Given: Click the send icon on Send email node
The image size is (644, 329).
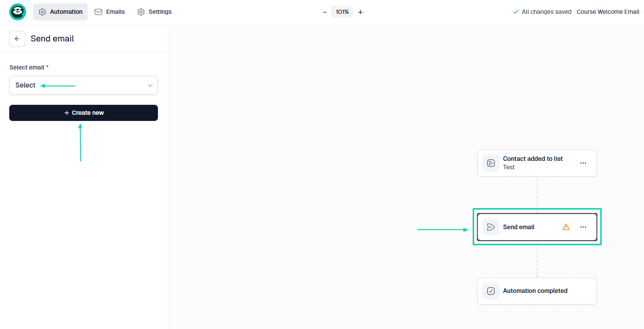Looking at the screenshot, I should pyautogui.click(x=491, y=227).
